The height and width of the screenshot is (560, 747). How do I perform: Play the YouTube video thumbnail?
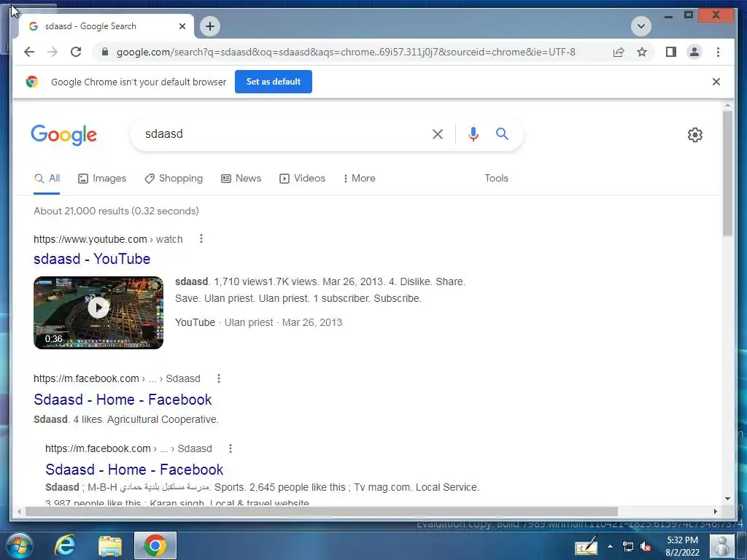pyautogui.click(x=98, y=313)
